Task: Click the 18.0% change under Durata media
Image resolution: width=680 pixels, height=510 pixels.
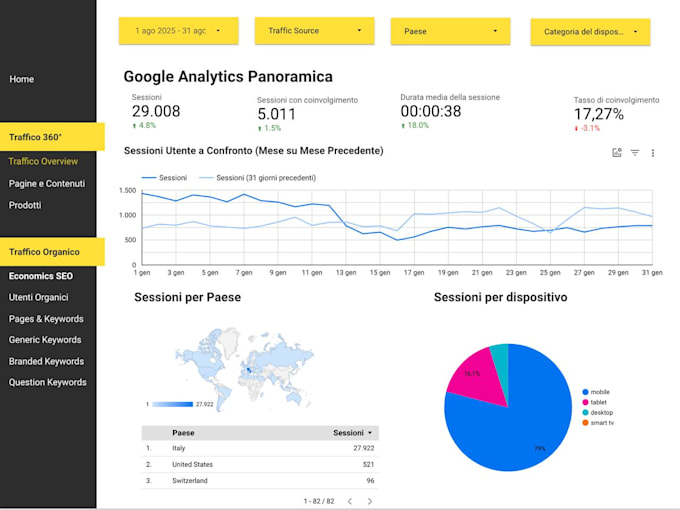Action: coord(415,125)
